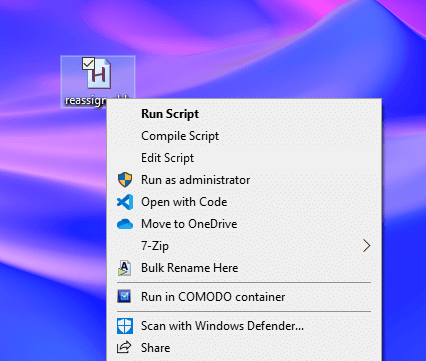
Task: Toggle the checkbox on the script file icon
Action: pyautogui.click(x=88, y=63)
